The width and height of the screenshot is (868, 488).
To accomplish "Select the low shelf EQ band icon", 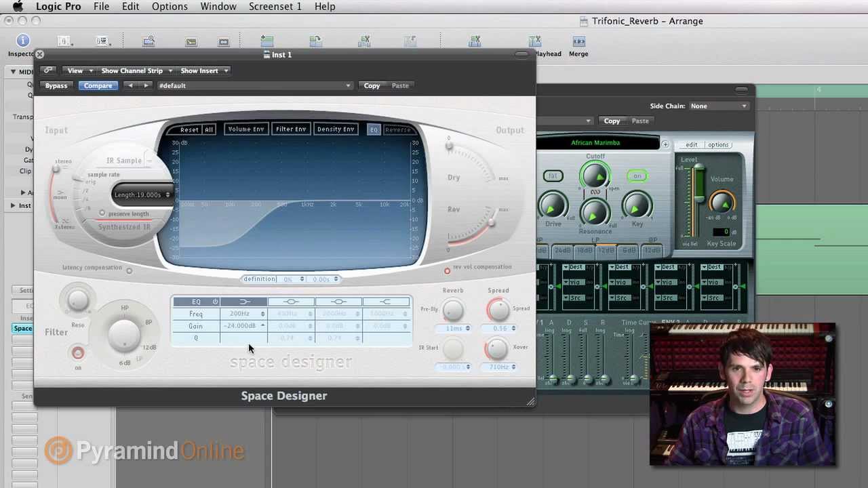I will tap(244, 302).
